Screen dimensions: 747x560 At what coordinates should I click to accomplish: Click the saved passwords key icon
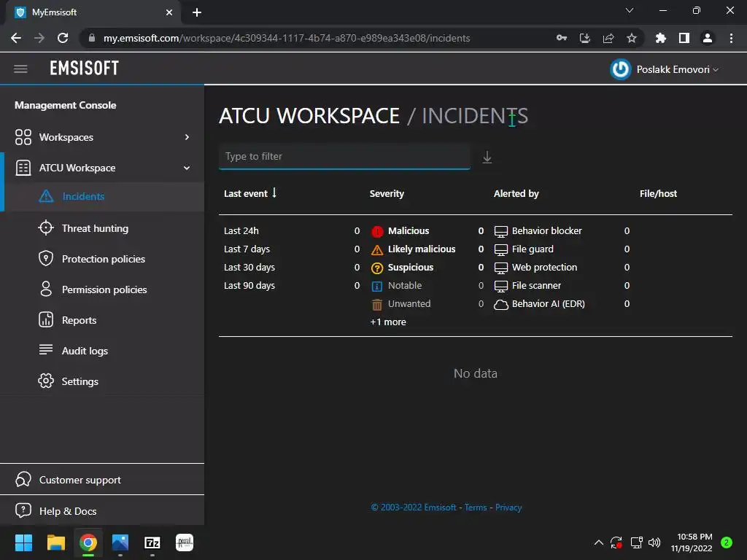pos(562,38)
